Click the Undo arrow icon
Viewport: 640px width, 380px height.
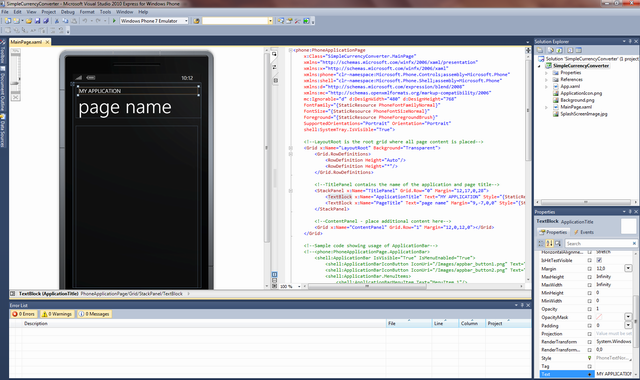pyautogui.click(x=84, y=21)
